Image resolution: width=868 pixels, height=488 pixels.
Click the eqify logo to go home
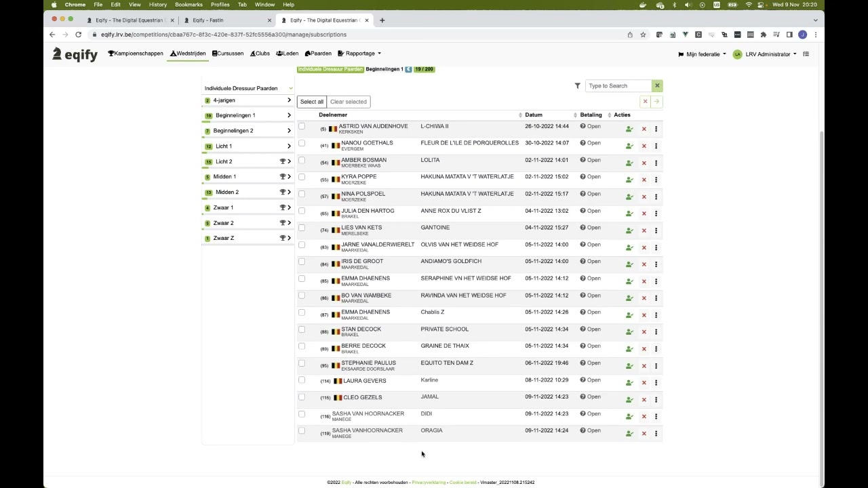point(75,54)
